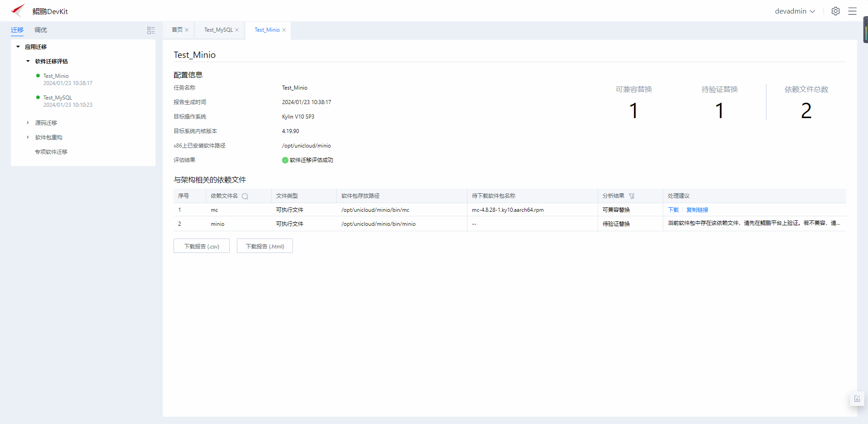Screen dimensions: 868x424
Task: Click the report time 2024/01/23 10:38:17 value
Action: click(x=307, y=102)
